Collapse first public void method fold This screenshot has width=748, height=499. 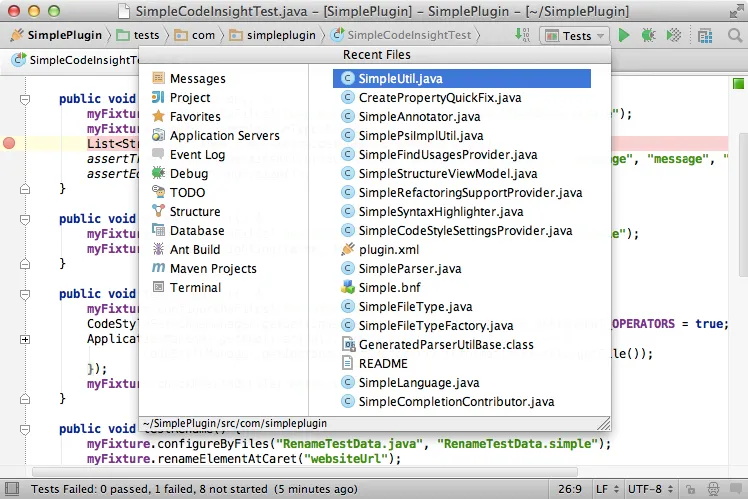pos(25,99)
